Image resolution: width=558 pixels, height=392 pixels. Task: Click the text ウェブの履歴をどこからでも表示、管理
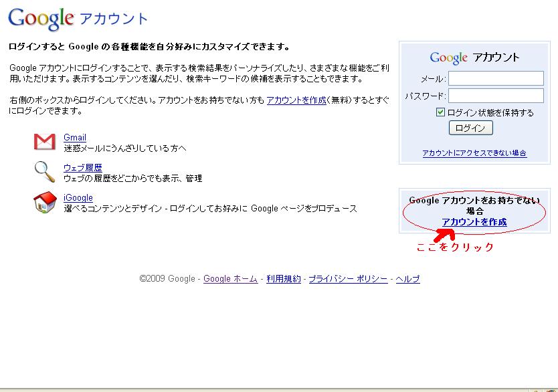pyautogui.click(x=132, y=179)
